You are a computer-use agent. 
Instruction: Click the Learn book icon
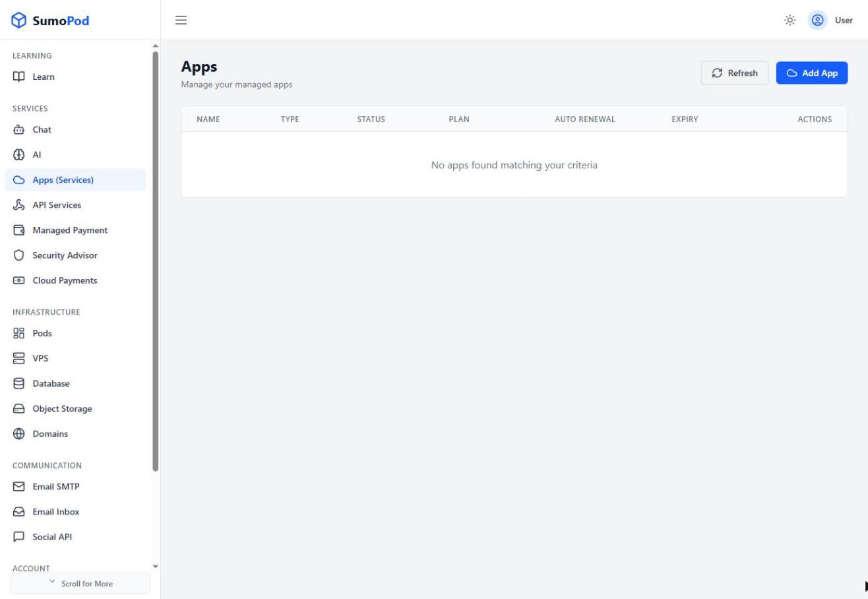point(19,77)
